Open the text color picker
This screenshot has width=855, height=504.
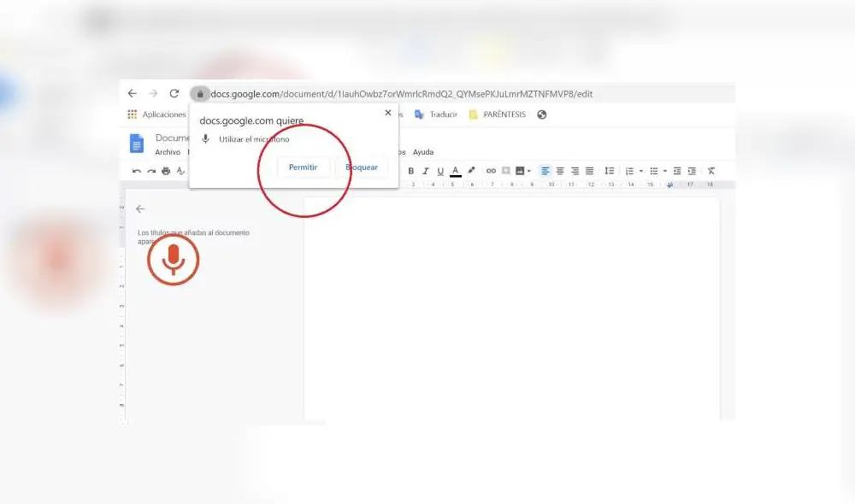pyautogui.click(x=457, y=171)
